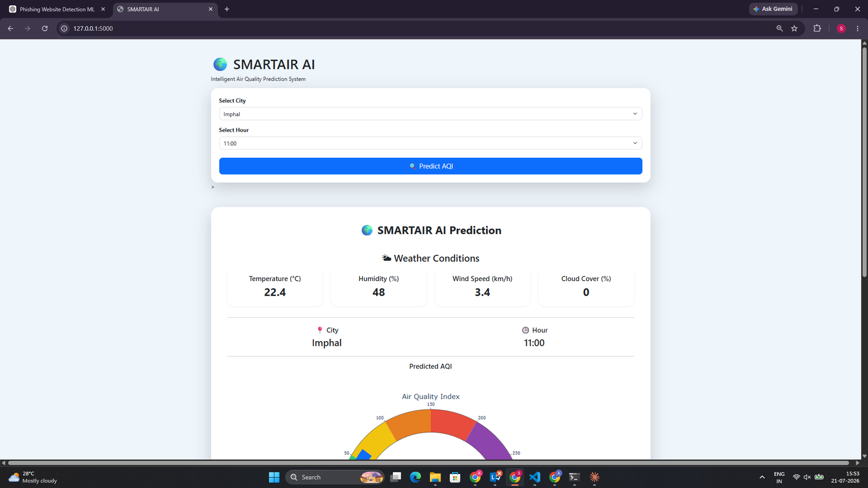Click the pin icon next to City

(320, 330)
